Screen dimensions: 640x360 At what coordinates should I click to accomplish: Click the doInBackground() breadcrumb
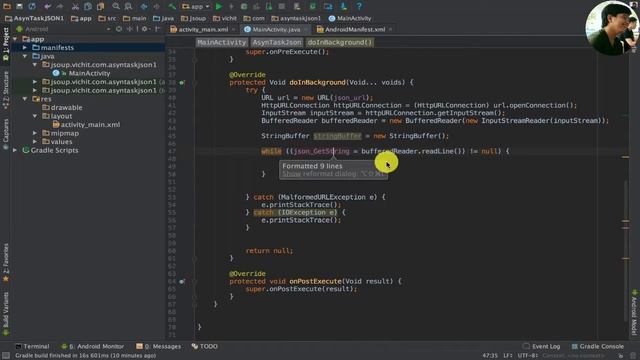tap(340, 42)
